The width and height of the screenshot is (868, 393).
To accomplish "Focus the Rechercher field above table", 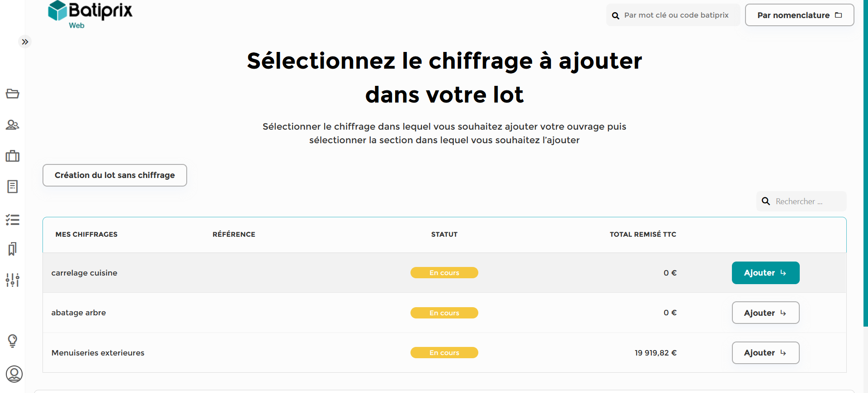I will (802, 201).
